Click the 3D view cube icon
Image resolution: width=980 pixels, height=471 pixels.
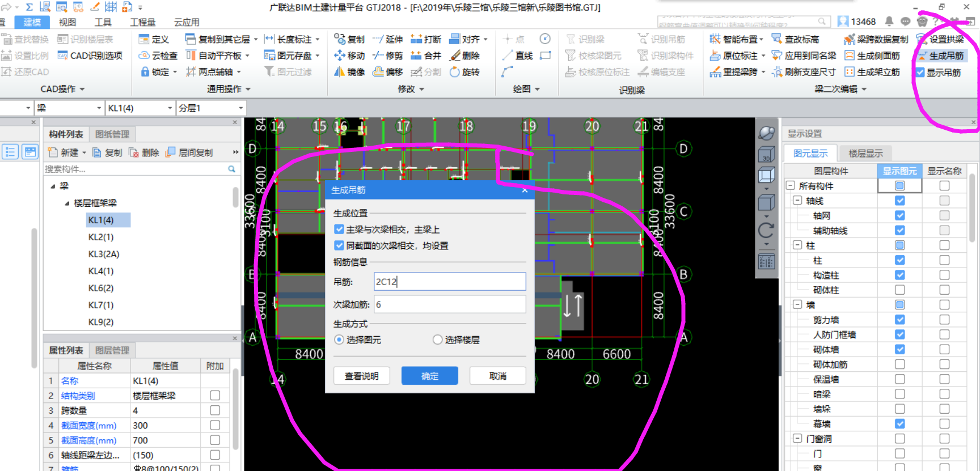point(766,154)
